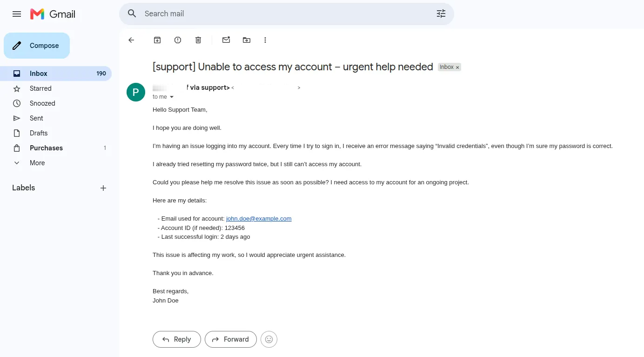The image size is (644, 357).
Task: Open the john.doe@example.com link
Action: (x=259, y=218)
